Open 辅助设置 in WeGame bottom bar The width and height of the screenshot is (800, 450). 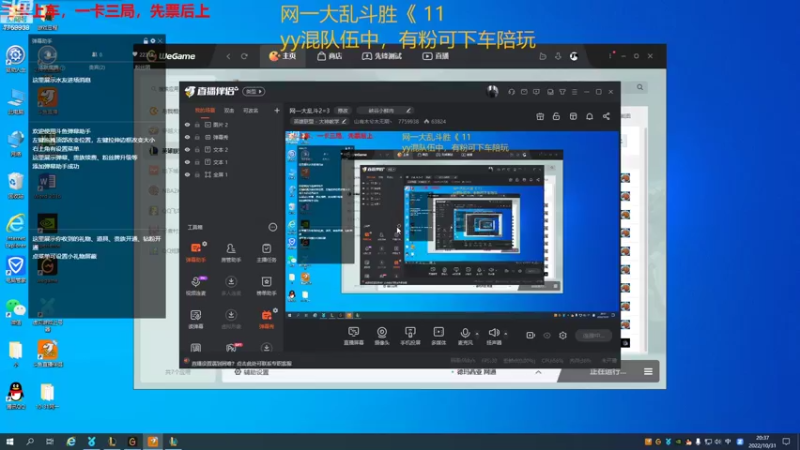click(251, 372)
